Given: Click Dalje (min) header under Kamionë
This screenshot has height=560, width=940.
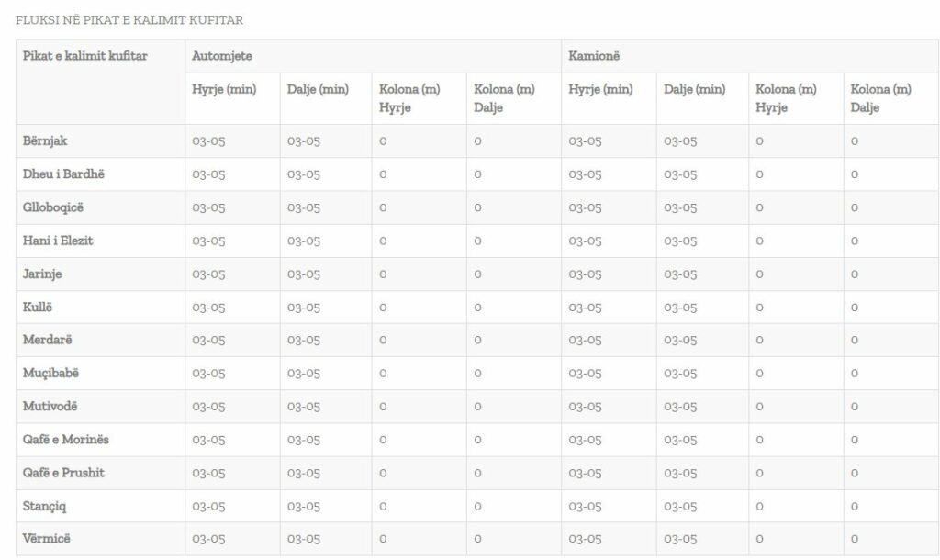Looking at the screenshot, I should click(x=694, y=89).
